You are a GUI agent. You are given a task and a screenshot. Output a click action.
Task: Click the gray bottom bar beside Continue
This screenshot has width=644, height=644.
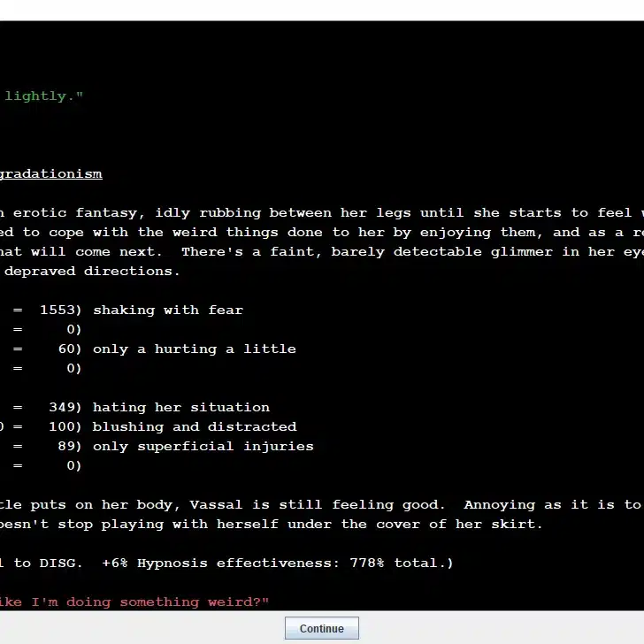click(495, 628)
